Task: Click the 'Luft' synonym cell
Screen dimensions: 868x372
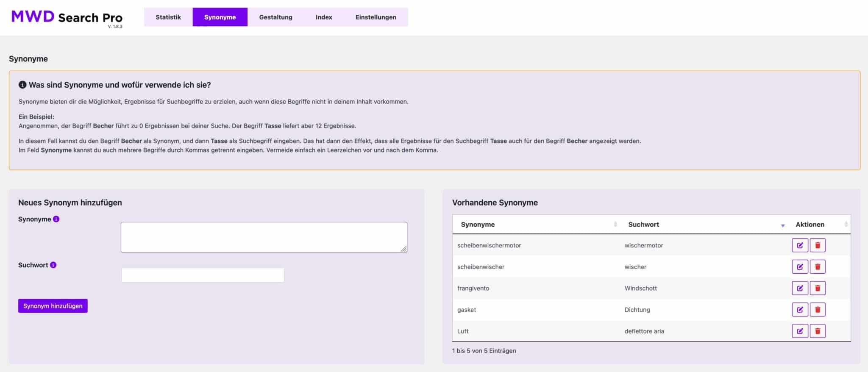Action: click(x=463, y=331)
